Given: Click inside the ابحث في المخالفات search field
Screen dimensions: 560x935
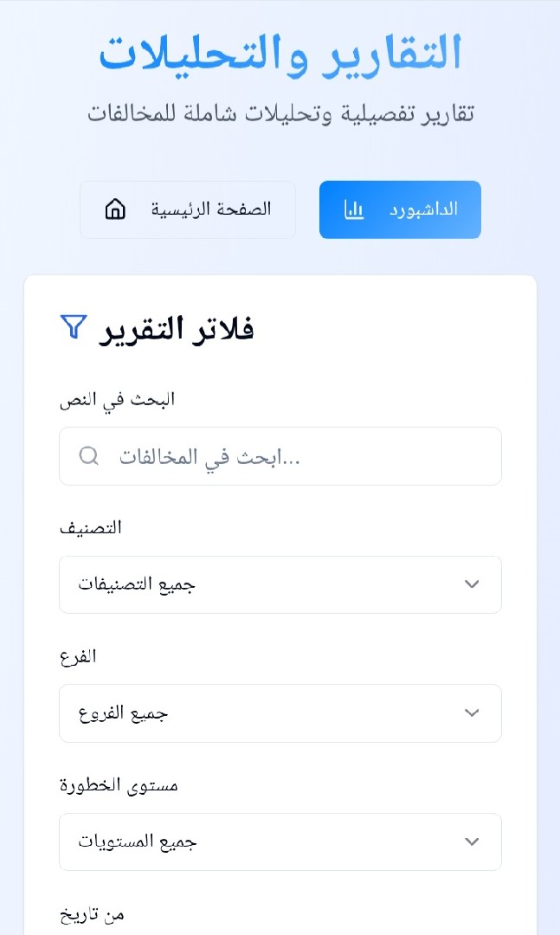Looking at the screenshot, I should tap(280, 456).
